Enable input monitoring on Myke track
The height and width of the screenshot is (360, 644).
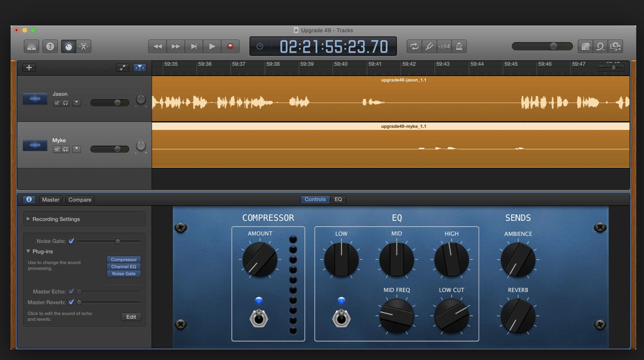[76, 149]
